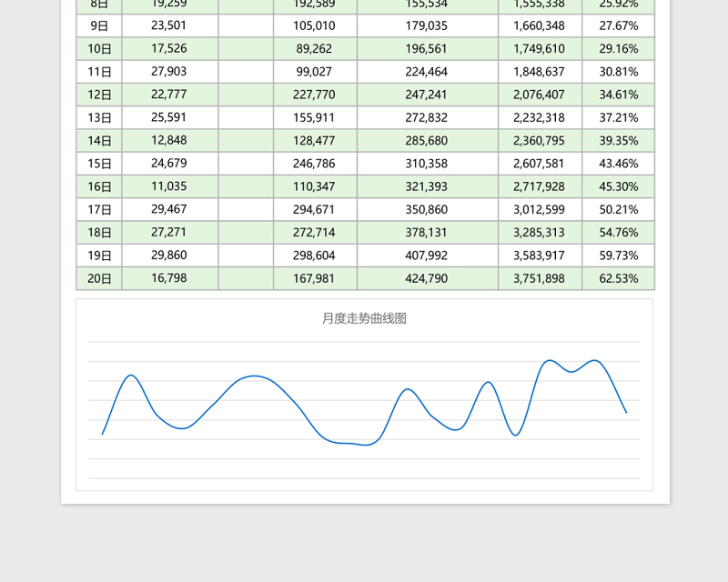Viewport: 728px width, 582px height.
Task: Click the cell containing 17,526
Action: click(170, 49)
